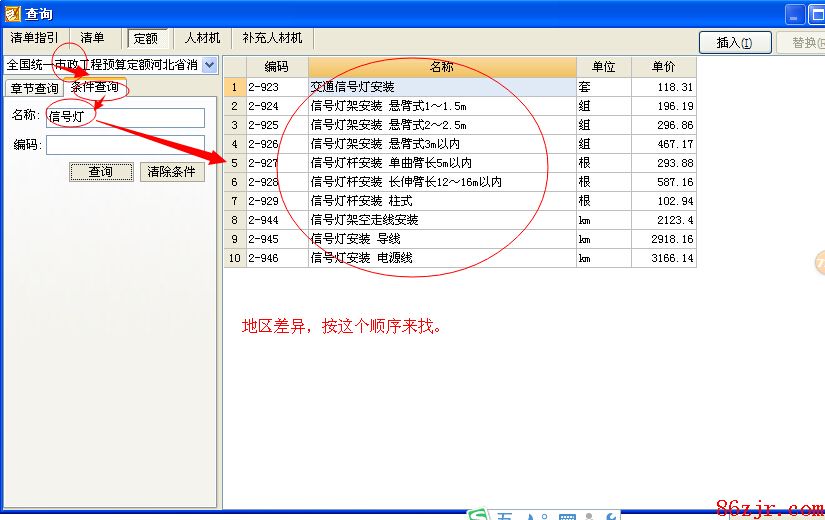This screenshot has width=825, height=520.
Task: Click the 名称 input field containing 信号灯
Action: click(x=124, y=116)
